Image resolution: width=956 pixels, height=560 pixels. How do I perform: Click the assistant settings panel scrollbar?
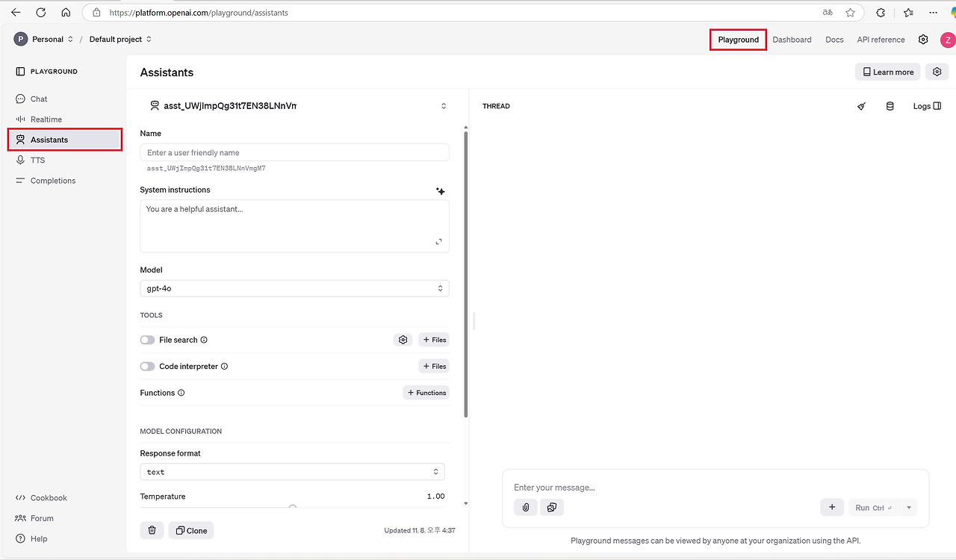[466, 275]
